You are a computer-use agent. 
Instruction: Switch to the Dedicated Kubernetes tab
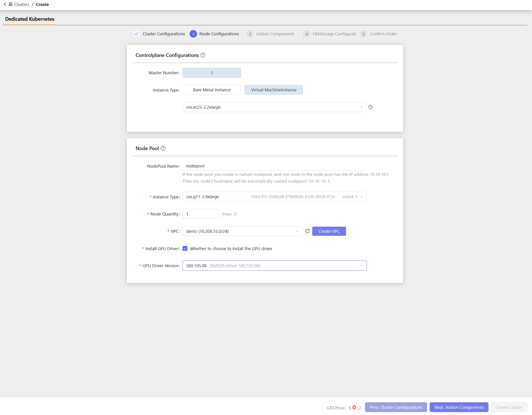[30, 19]
